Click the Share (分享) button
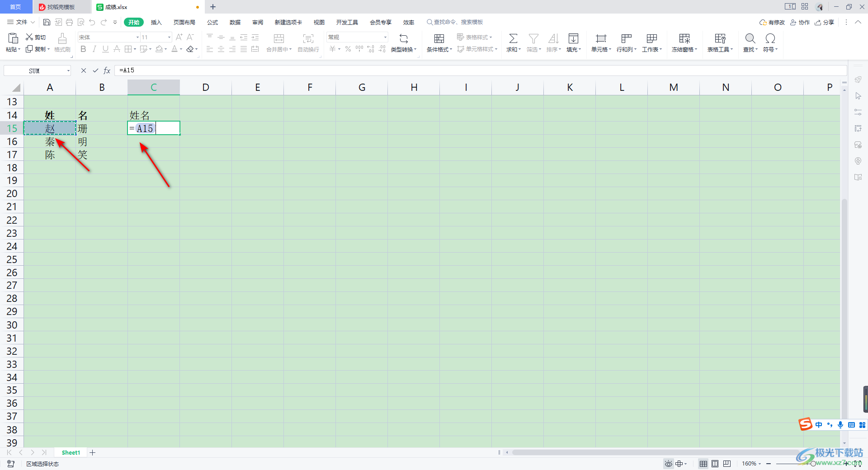This screenshot has height=470, width=868. point(825,22)
